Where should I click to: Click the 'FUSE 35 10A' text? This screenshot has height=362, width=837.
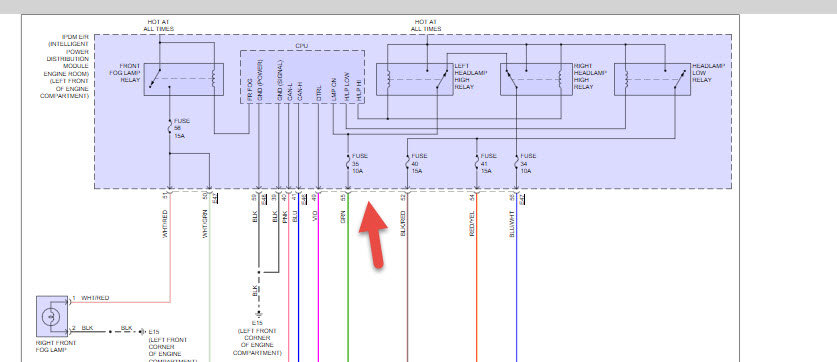pyautogui.click(x=360, y=163)
